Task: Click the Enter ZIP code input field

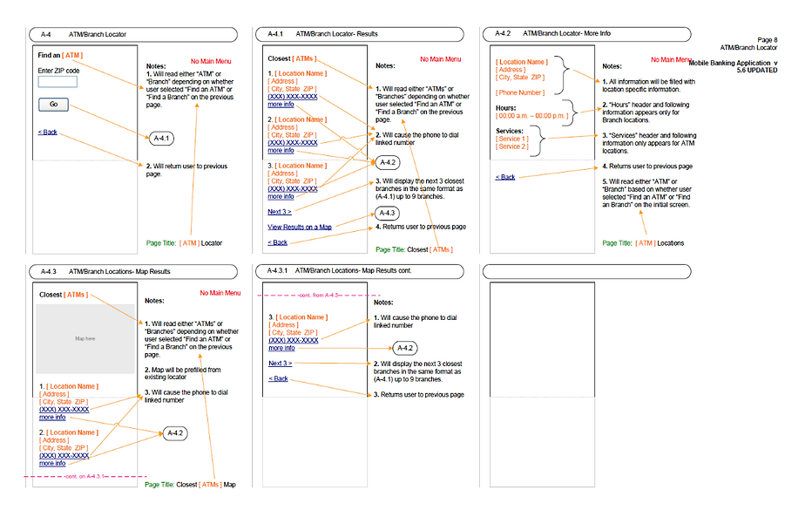Action: tap(58, 81)
